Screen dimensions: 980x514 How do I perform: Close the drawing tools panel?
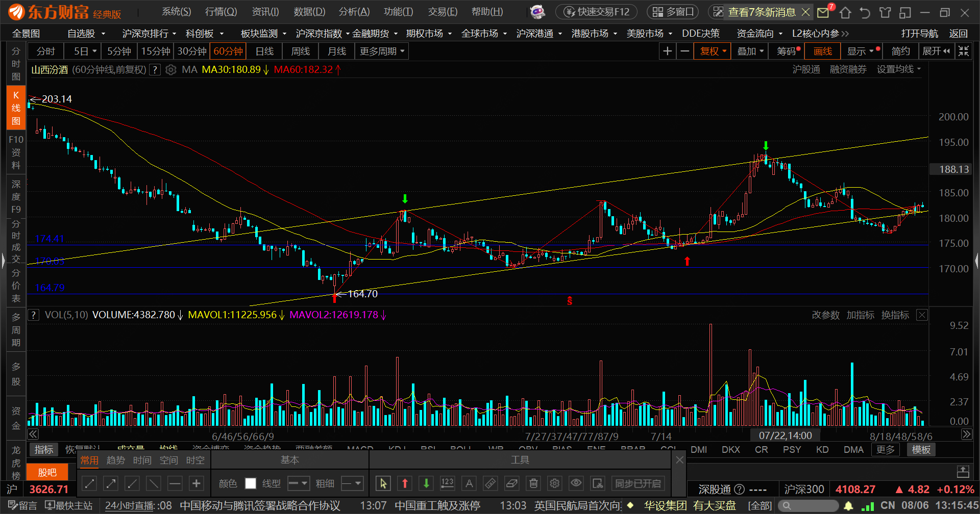(x=679, y=460)
